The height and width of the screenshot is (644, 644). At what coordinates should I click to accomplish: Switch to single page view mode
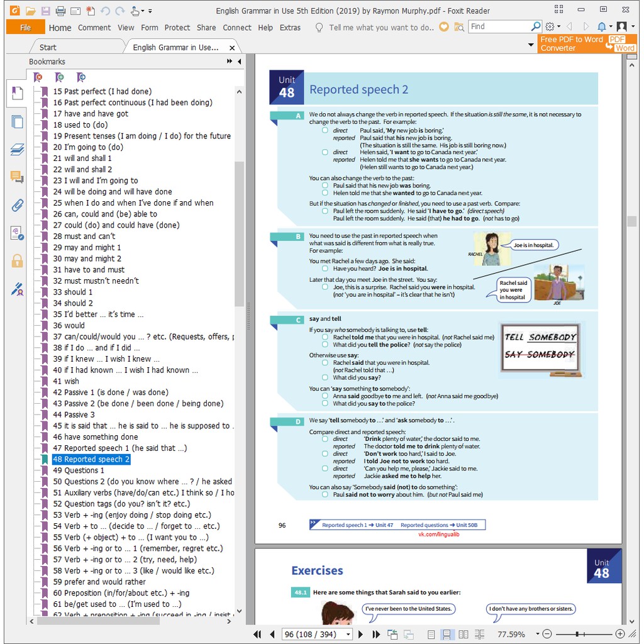tap(431, 634)
